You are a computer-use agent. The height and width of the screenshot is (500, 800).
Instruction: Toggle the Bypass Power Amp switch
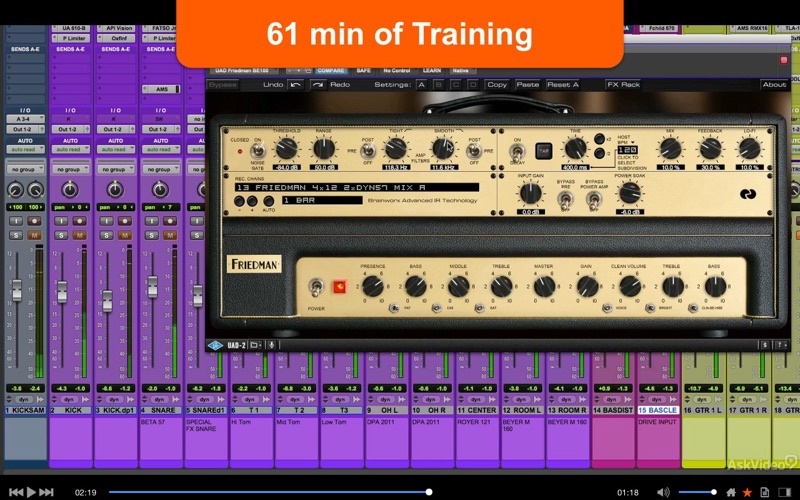[x=594, y=201]
